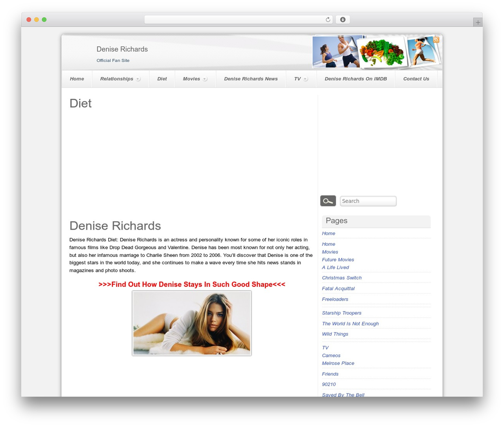Go to Home in the top navigation bar
Viewport: 504px width, 427px height.
[x=77, y=79]
